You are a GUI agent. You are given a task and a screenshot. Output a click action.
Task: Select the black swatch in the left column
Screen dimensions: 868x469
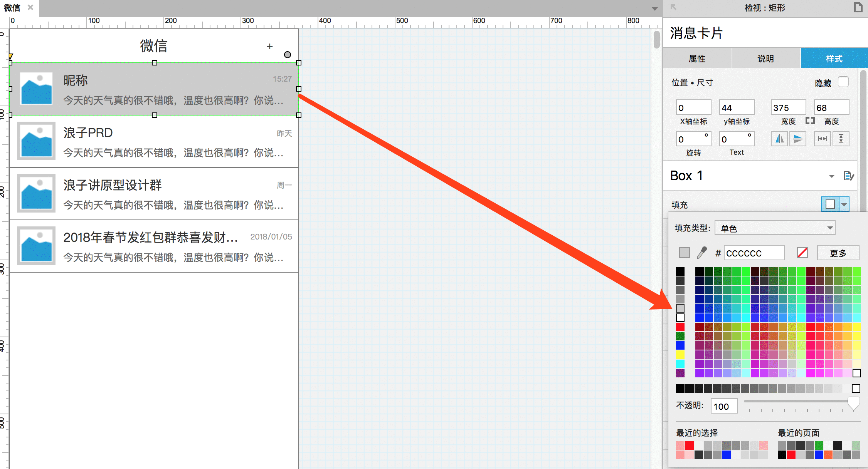click(x=680, y=271)
